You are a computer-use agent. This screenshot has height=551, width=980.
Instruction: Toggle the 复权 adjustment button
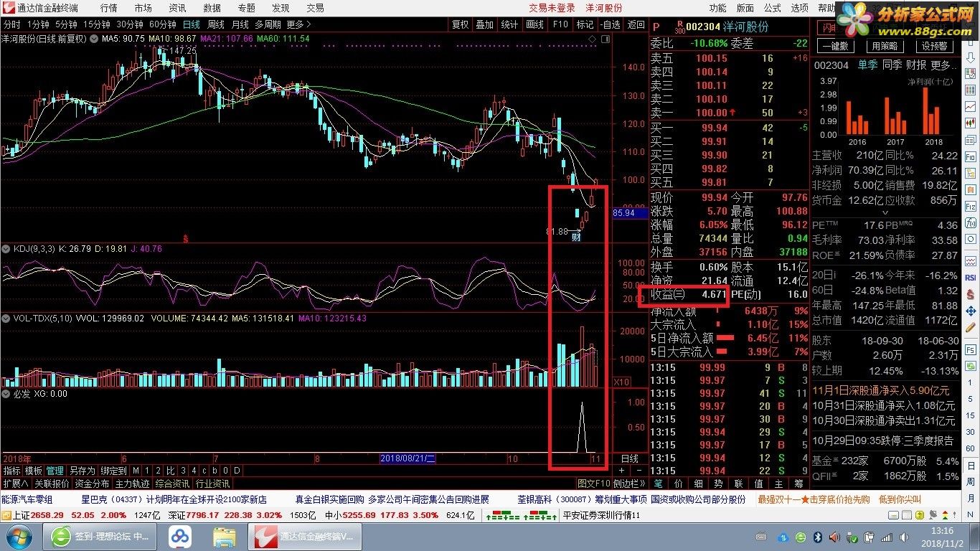(460, 24)
